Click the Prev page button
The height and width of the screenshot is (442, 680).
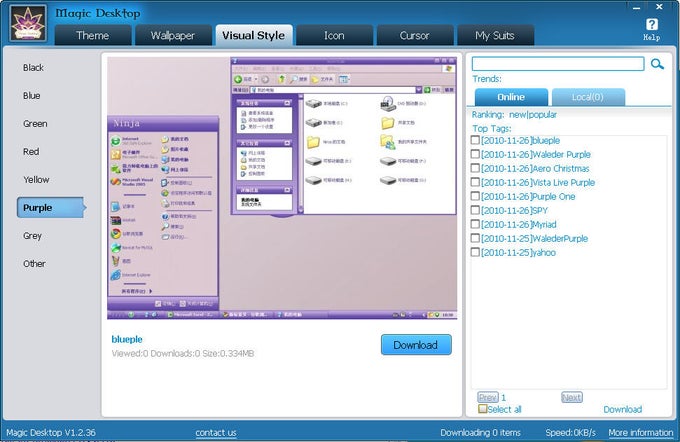488,397
